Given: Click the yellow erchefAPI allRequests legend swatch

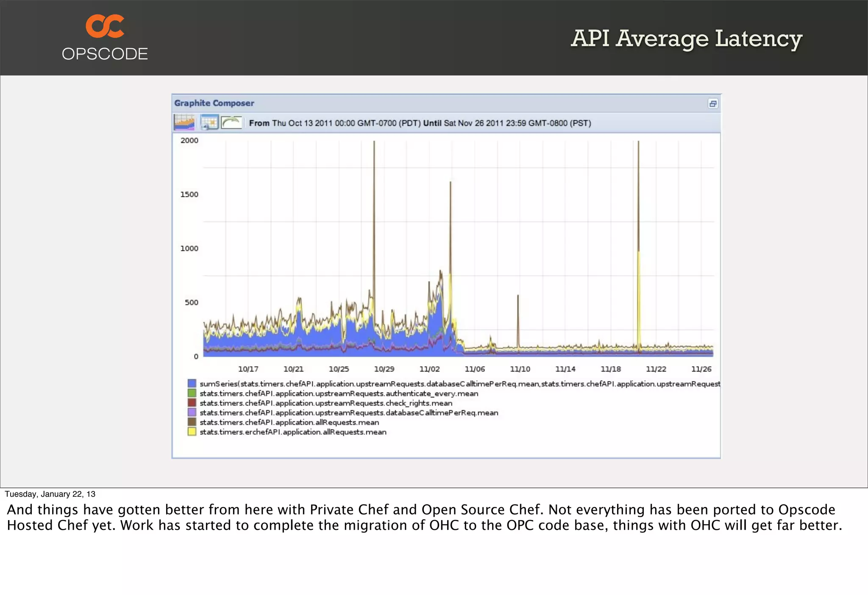Looking at the screenshot, I should tap(192, 432).
